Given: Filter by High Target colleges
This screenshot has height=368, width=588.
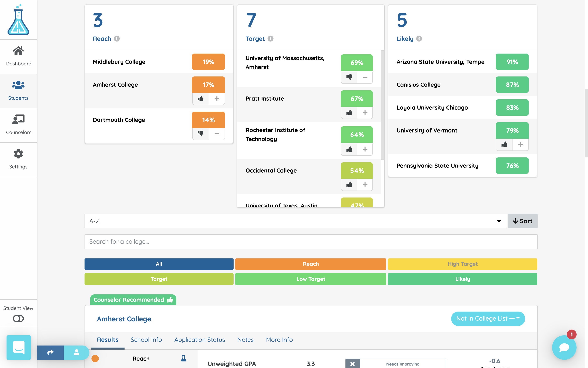Looking at the screenshot, I should (x=462, y=264).
